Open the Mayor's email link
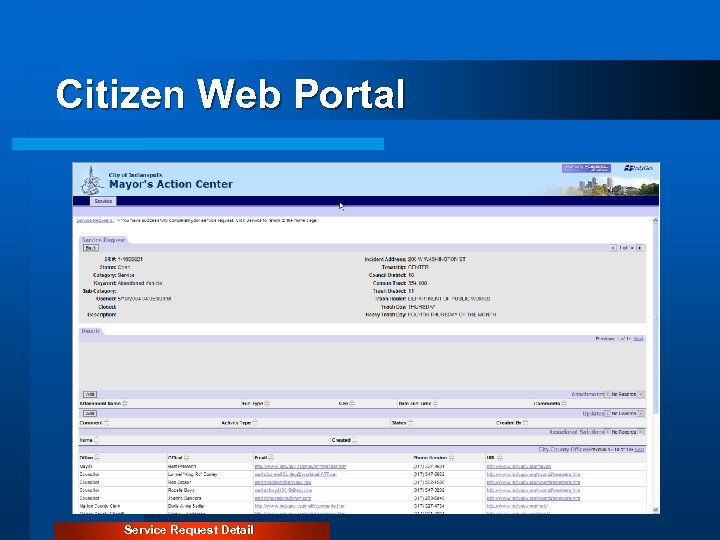 click(300, 467)
